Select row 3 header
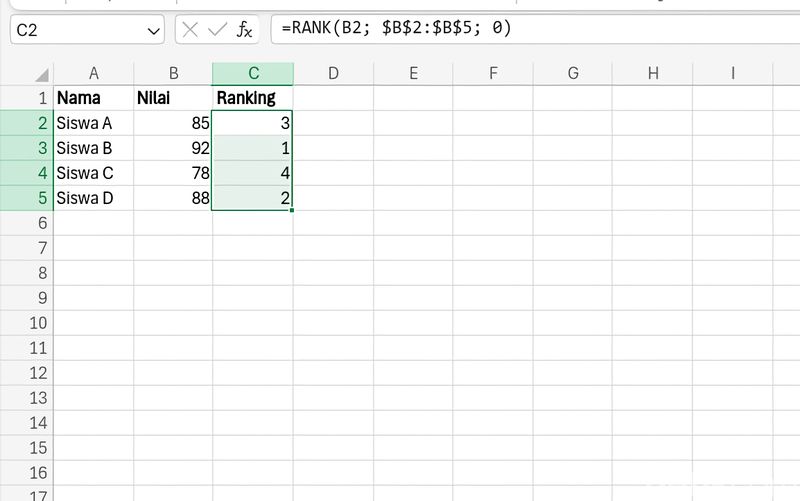This screenshot has height=501, width=800. [27, 148]
